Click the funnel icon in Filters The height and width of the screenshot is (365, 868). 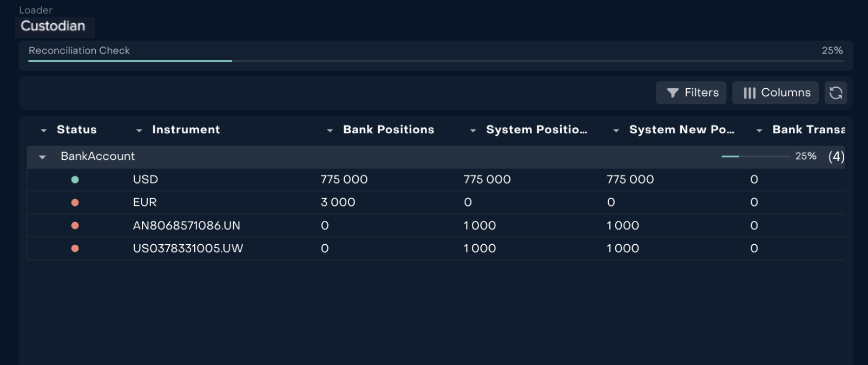pos(673,93)
